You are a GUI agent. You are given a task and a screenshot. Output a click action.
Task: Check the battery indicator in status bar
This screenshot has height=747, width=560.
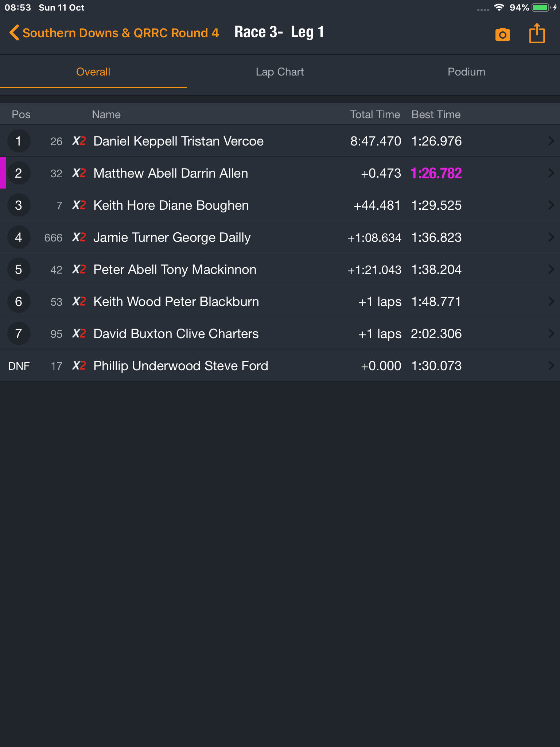coord(541,8)
